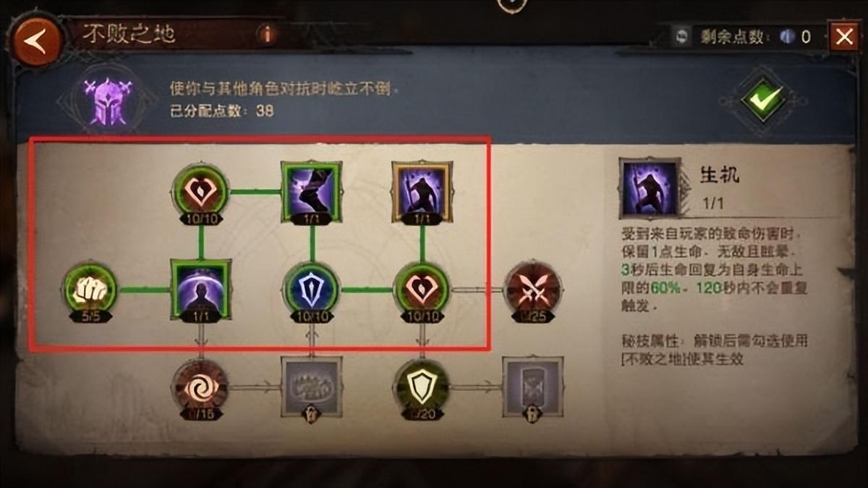Click the locked bear-trap skill tile
The image size is (868, 488).
[311, 387]
